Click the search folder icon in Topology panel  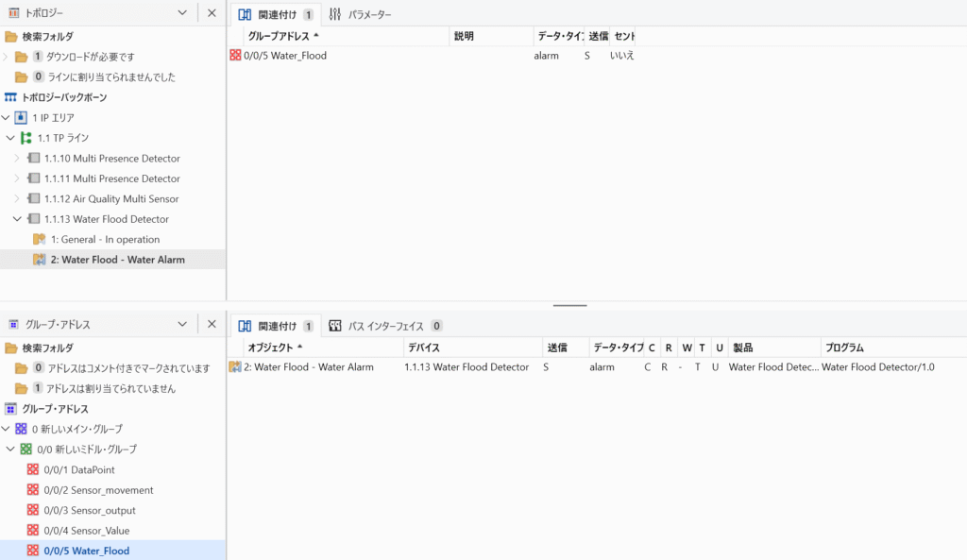(x=11, y=37)
